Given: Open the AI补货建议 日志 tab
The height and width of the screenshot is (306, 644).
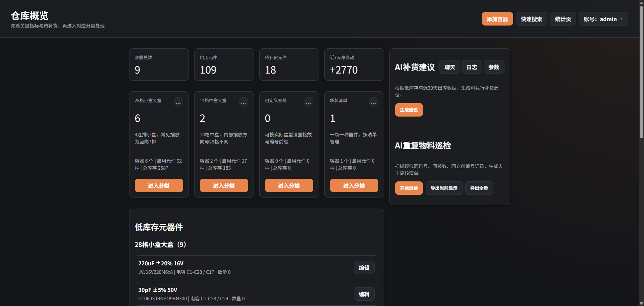Looking at the screenshot, I should pyautogui.click(x=472, y=67).
